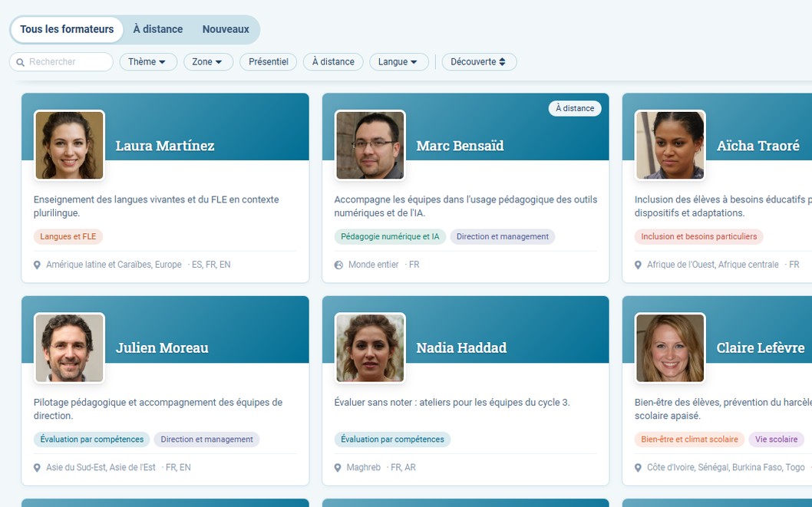Click Évaluation par compétences tag on Nadia Haddad card
812x507 pixels.
coord(392,440)
